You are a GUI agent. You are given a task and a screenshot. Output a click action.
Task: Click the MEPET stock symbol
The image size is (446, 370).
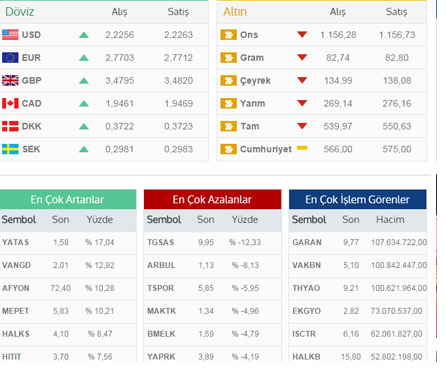point(15,311)
